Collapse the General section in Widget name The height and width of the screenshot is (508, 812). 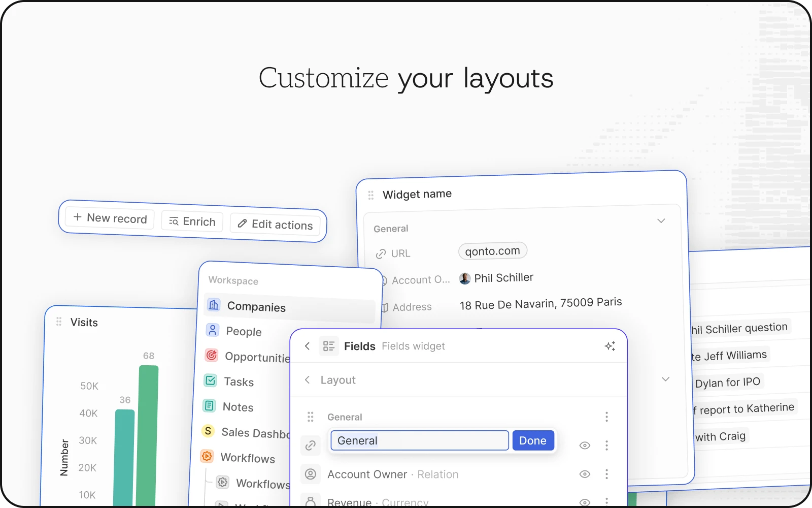pyautogui.click(x=661, y=221)
